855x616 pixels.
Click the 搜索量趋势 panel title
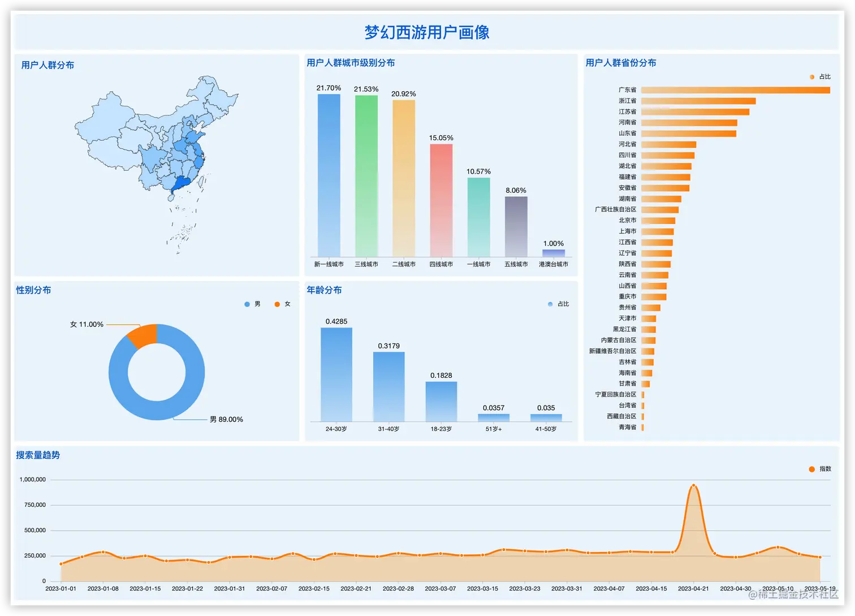coord(38,455)
